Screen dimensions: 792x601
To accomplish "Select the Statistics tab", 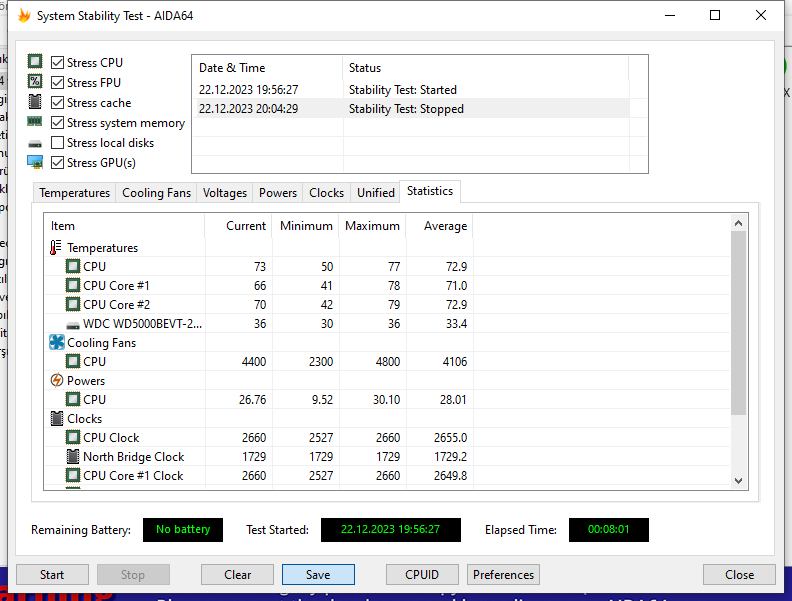I will pos(430,191).
